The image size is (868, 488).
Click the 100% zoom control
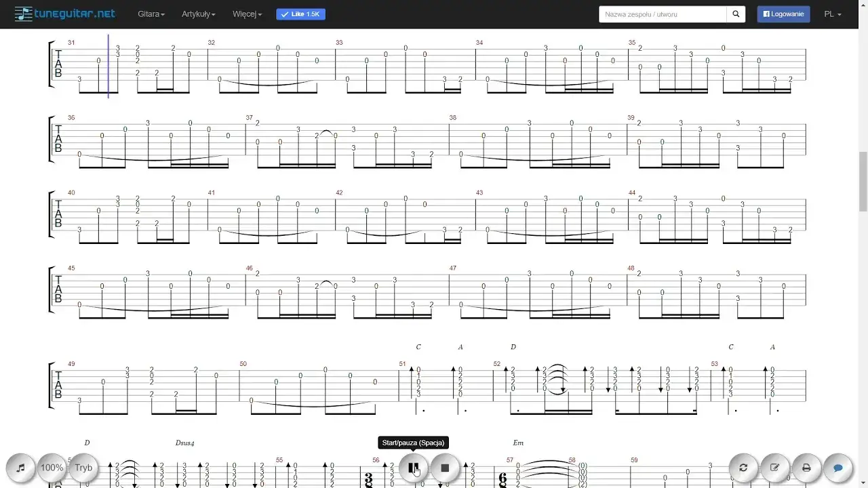tap(52, 468)
